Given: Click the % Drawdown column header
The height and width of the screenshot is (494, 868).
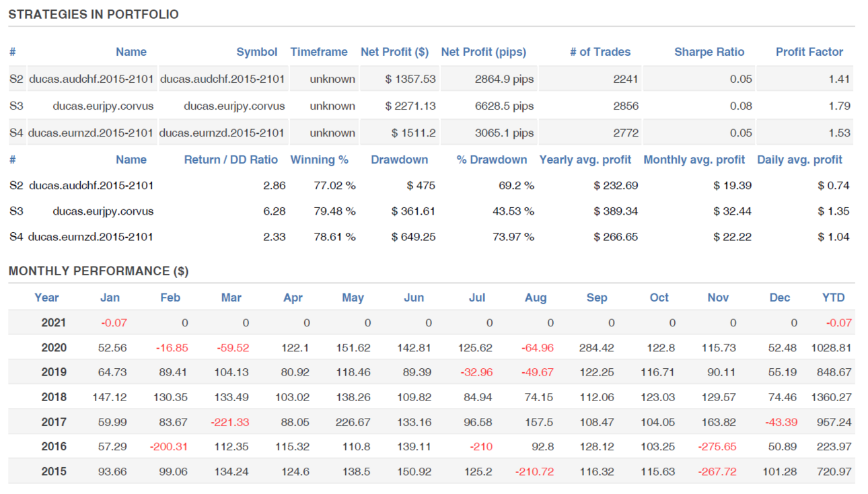Looking at the screenshot, I should 492,160.
